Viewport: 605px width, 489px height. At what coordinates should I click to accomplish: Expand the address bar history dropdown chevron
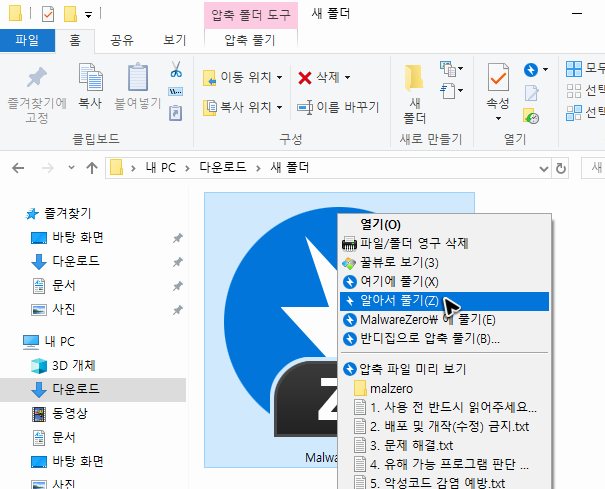click(544, 169)
